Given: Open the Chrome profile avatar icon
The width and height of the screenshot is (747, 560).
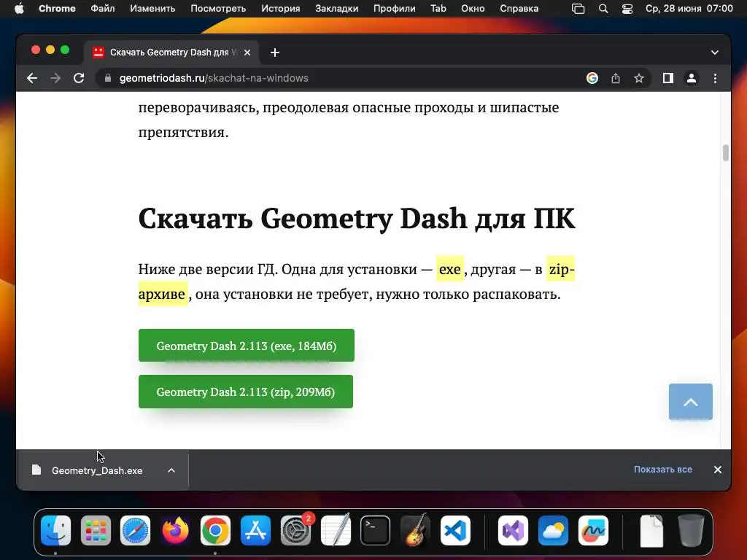Looking at the screenshot, I should (x=692, y=78).
